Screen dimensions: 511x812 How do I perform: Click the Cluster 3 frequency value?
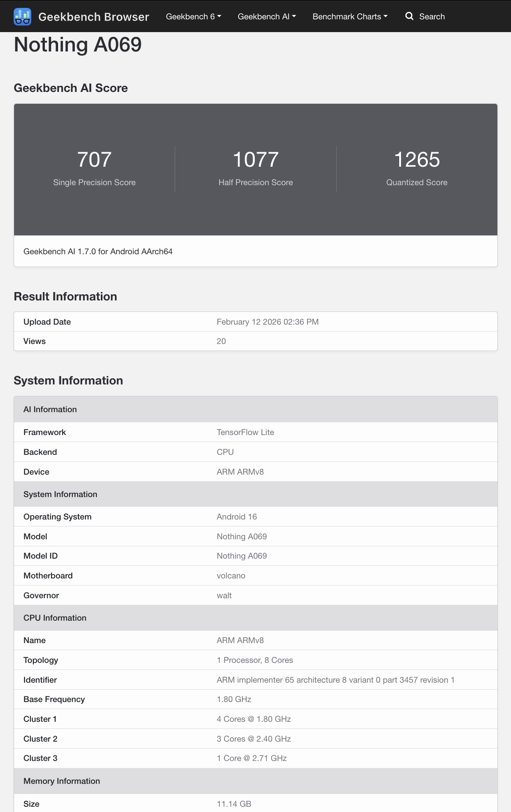point(251,758)
